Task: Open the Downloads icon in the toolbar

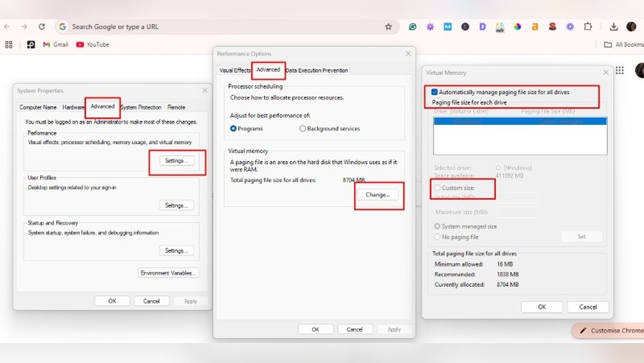Action: [x=614, y=26]
